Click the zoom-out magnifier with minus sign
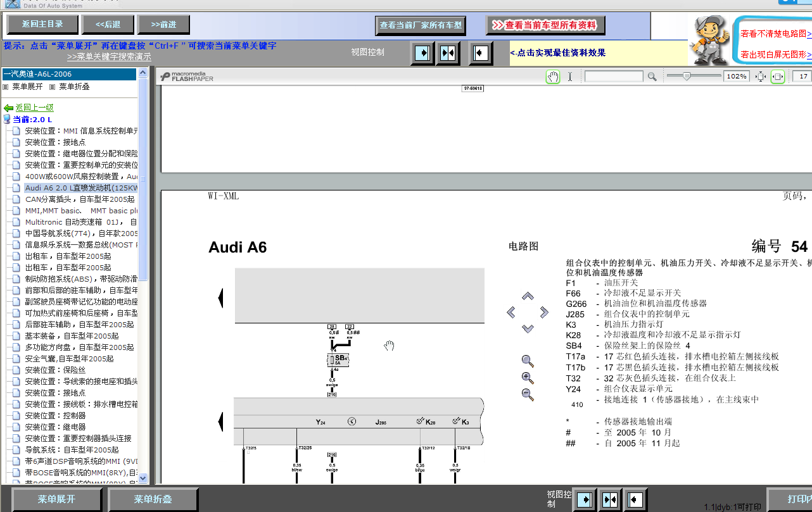 click(x=527, y=395)
